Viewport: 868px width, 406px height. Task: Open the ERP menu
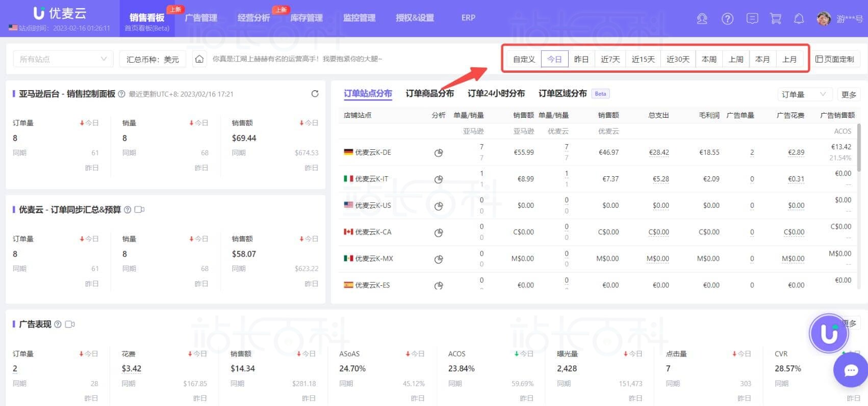(468, 18)
